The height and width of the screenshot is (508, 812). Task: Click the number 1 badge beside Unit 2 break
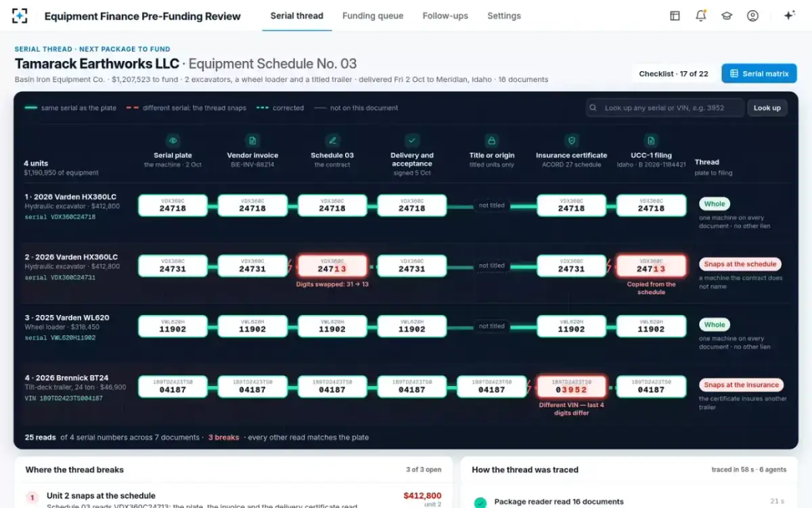coord(32,498)
